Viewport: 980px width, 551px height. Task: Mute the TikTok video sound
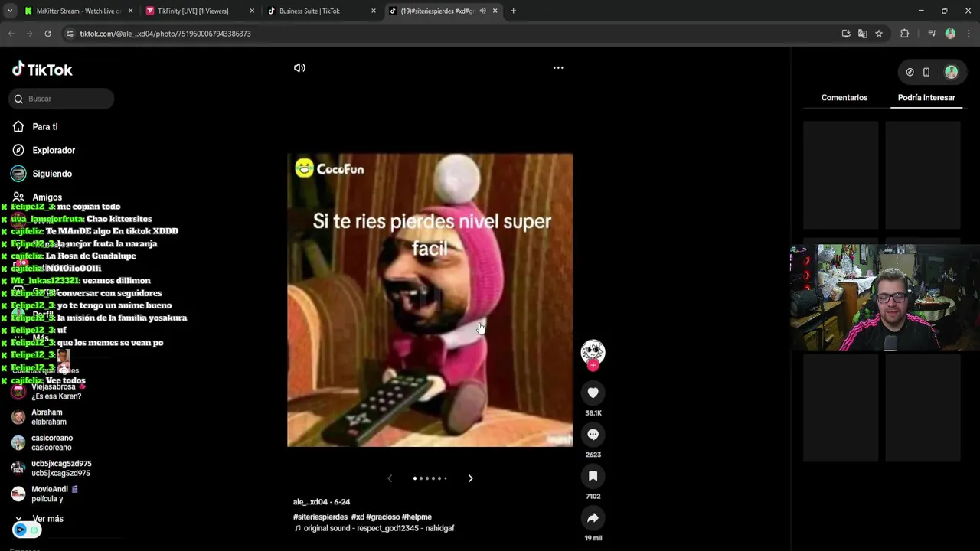[x=299, y=67]
